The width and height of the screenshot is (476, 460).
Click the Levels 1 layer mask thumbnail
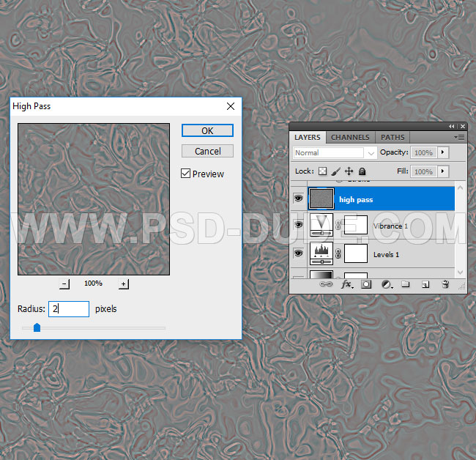pos(356,253)
